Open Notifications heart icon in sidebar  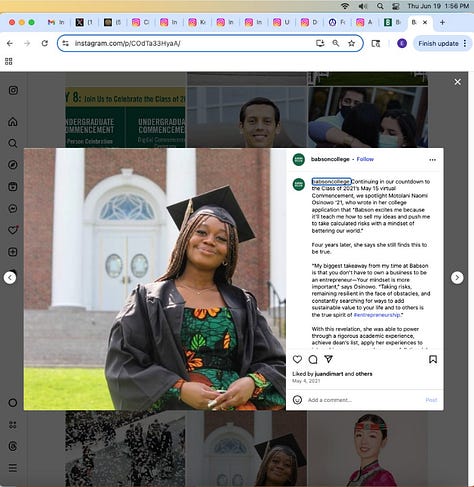tap(13, 230)
